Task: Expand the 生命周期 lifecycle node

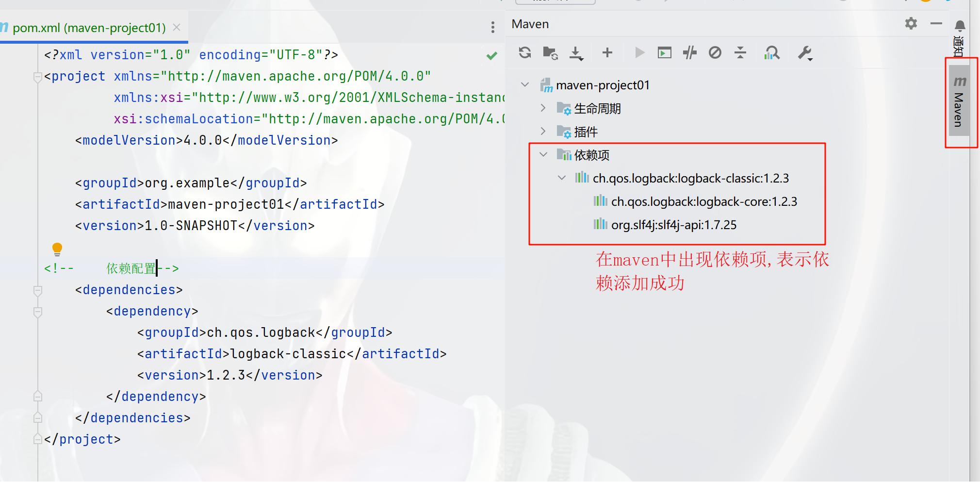Action: (x=542, y=108)
